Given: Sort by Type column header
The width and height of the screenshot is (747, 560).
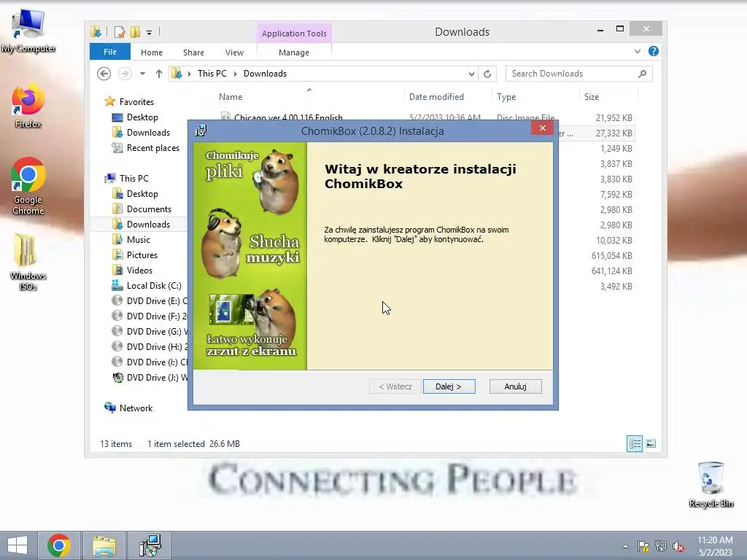Looking at the screenshot, I should tap(506, 97).
